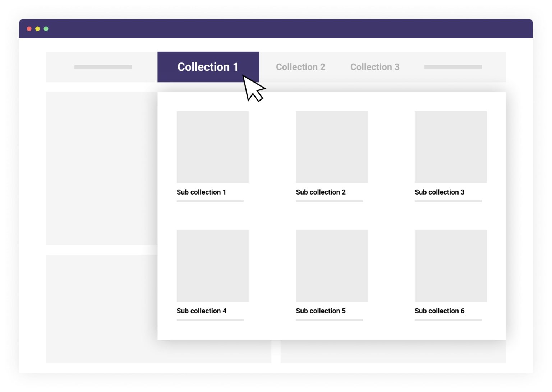Select the Sub collection 1 thumbnail

(x=212, y=147)
